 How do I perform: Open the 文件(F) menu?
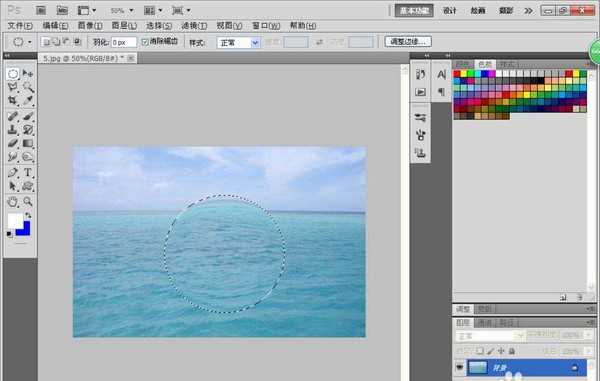20,26
